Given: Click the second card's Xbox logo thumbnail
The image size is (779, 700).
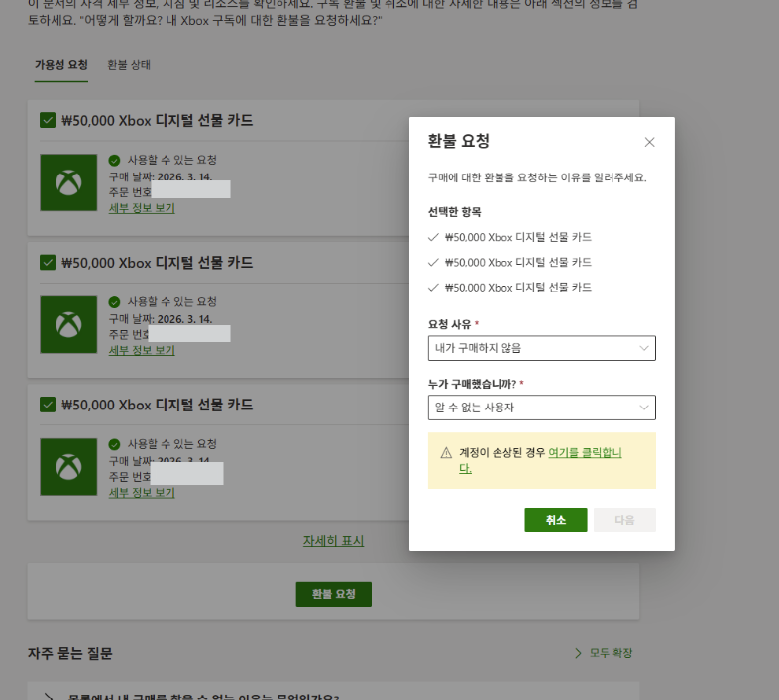Looking at the screenshot, I should click(68, 324).
